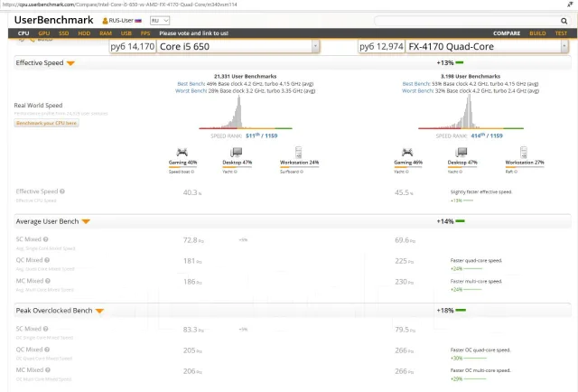Click the py6 12,974 price box
This screenshot has height=392, width=578.
pos(381,46)
